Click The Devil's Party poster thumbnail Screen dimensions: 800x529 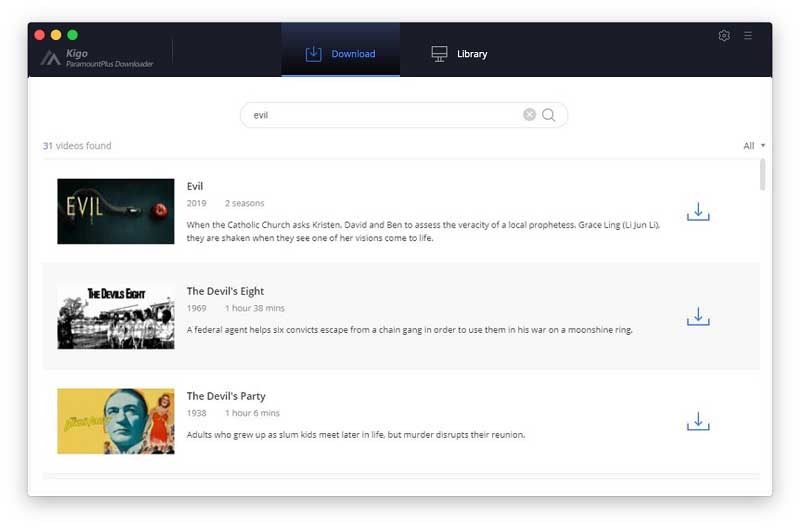click(116, 421)
